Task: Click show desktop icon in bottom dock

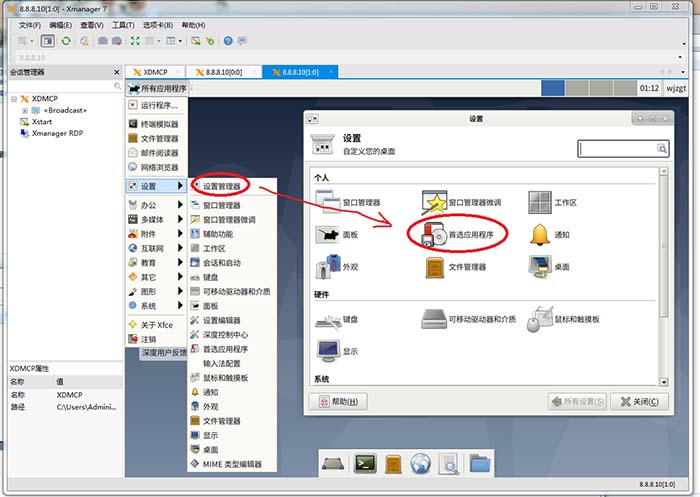Action: click(333, 464)
